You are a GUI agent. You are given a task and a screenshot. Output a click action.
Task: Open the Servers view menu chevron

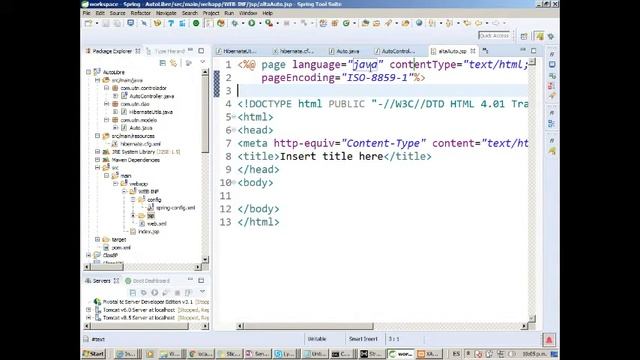(x=202, y=292)
